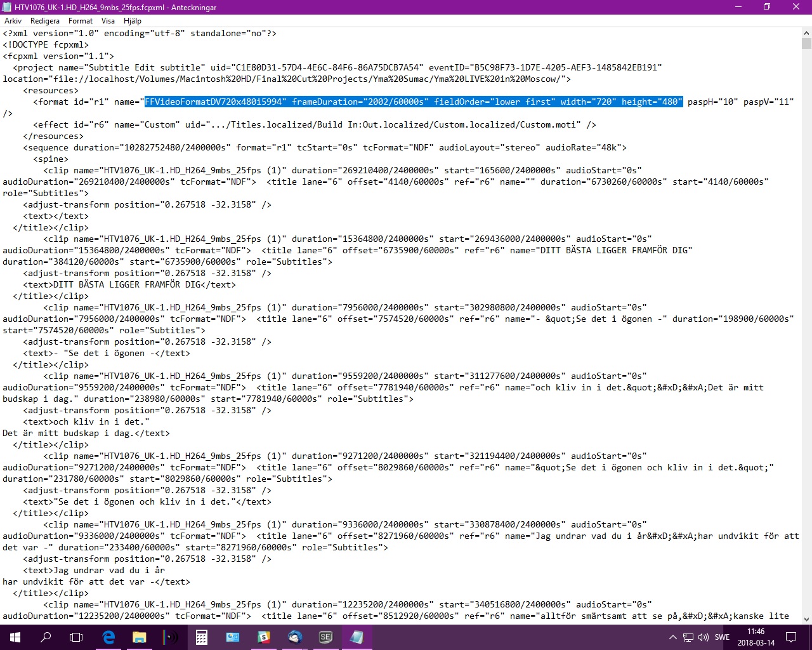Open Subtitle Edit from the taskbar

pos(325,637)
